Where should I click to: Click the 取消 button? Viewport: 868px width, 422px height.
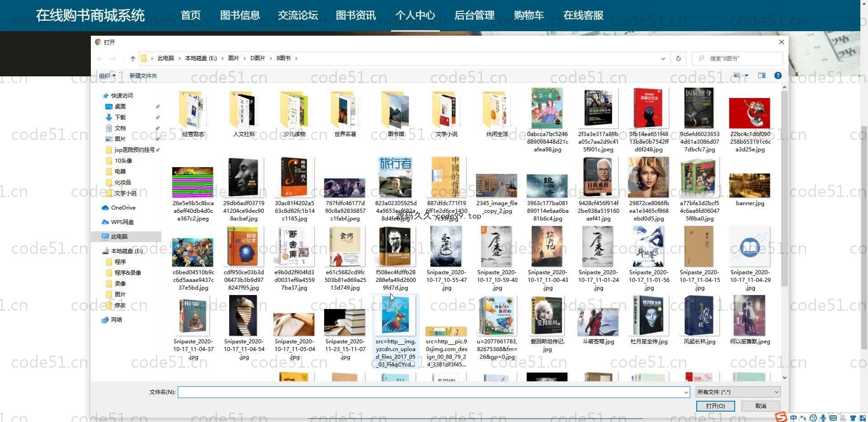click(761, 406)
